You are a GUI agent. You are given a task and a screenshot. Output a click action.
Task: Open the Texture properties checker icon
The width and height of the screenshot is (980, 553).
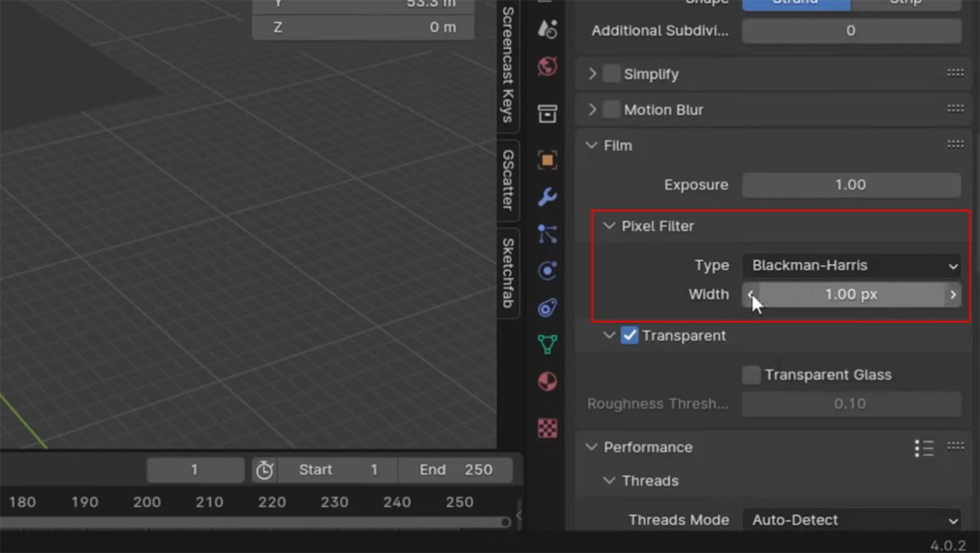coord(547,428)
